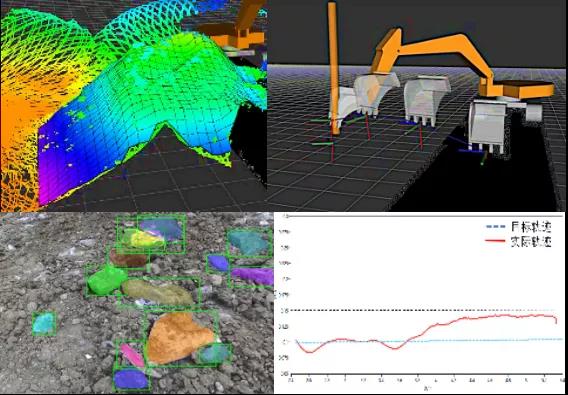Click the olive elongated rock mask
This screenshot has height=395, width=568.
point(158,292)
